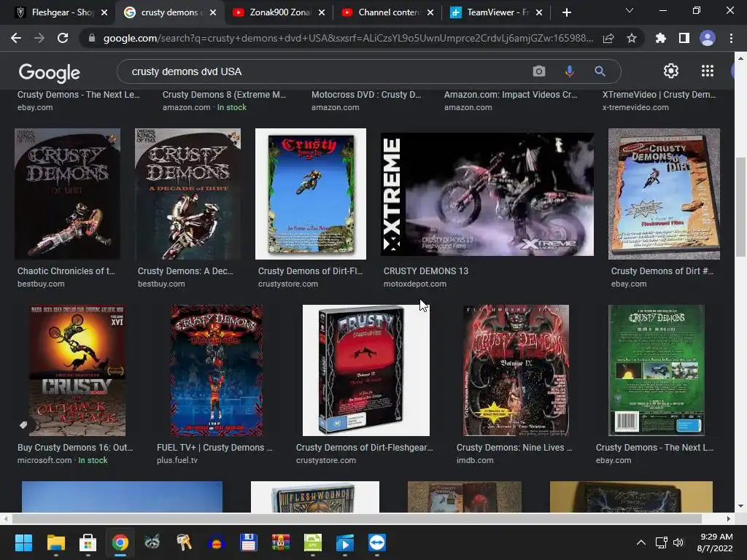Image resolution: width=747 pixels, height=560 pixels.
Task: Open the Chrome side panel
Action: pyautogui.click(x=684, y=38)
